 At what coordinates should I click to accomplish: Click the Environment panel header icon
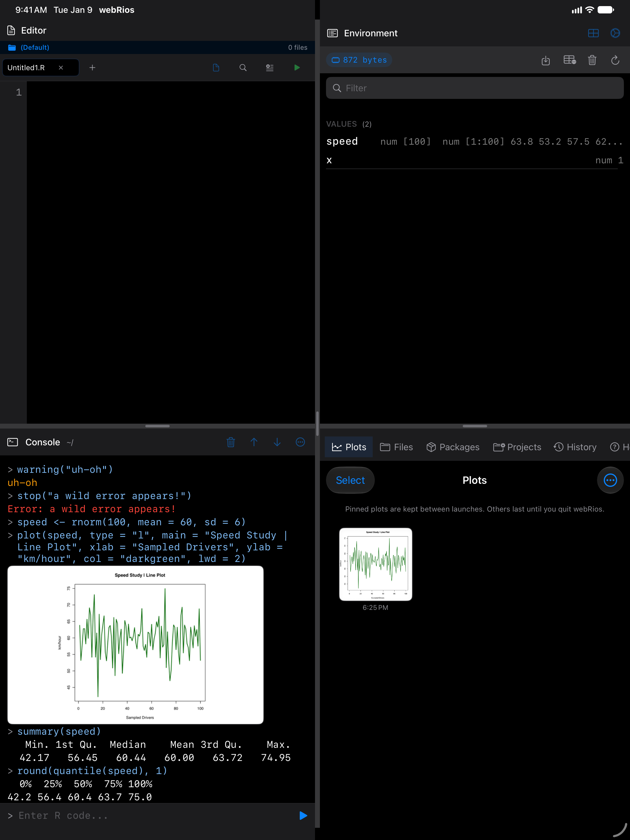[332, 33]
